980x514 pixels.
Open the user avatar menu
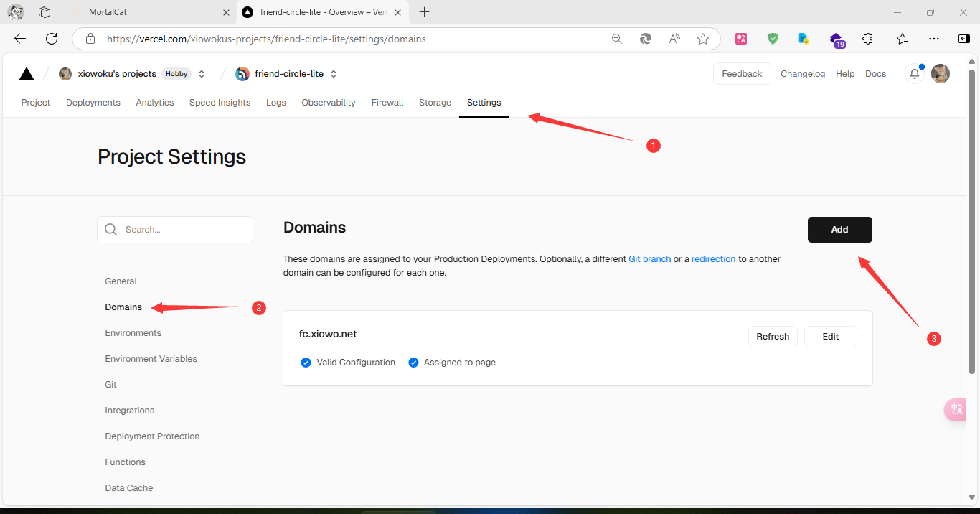pos(940,74)
